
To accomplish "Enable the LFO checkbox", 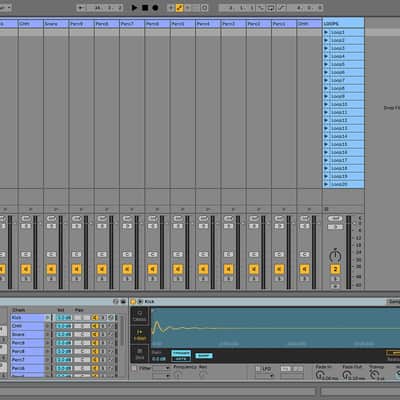I will tap(258, 369).
